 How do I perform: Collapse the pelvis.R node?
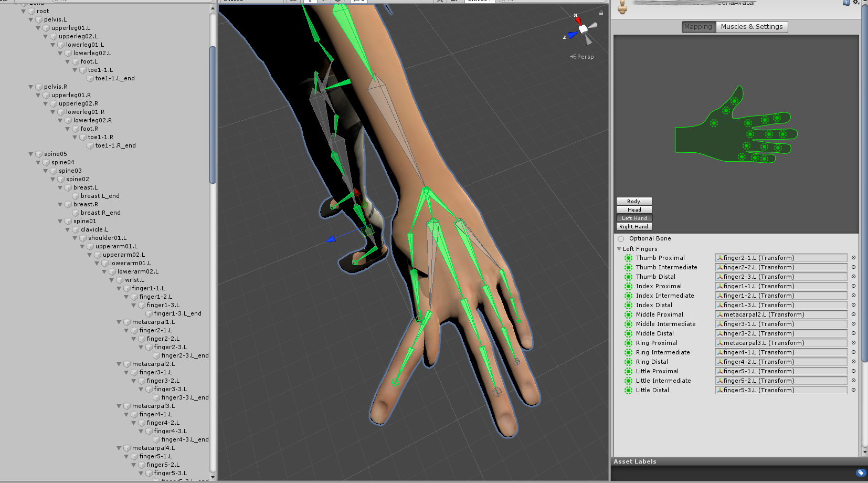[x=31, y=87]
